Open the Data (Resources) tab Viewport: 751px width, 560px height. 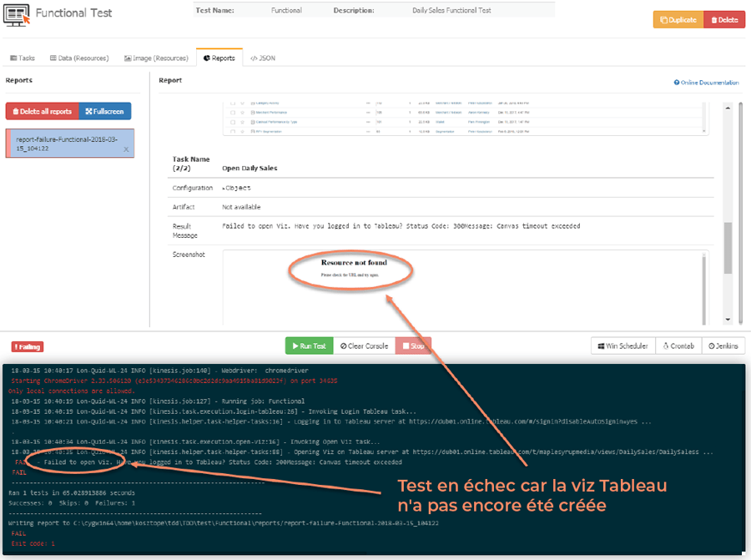(x=79, y=58)
